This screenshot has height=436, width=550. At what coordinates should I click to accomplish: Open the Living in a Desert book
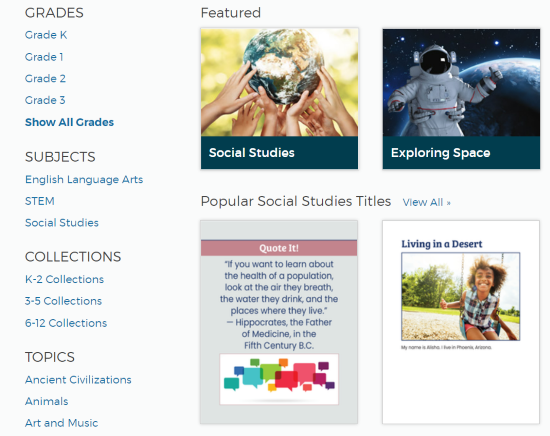(461, 322)
